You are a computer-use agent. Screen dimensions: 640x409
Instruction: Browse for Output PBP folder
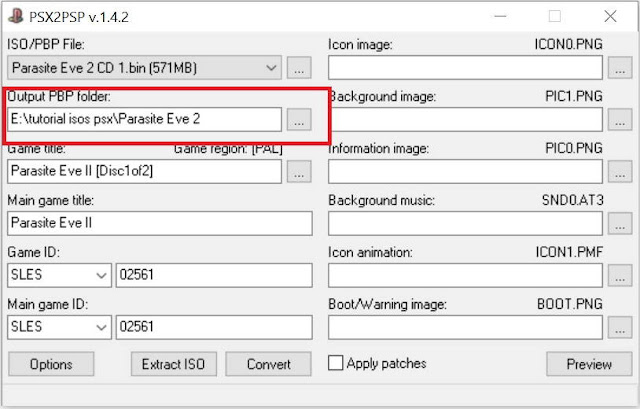pos(299,120)
